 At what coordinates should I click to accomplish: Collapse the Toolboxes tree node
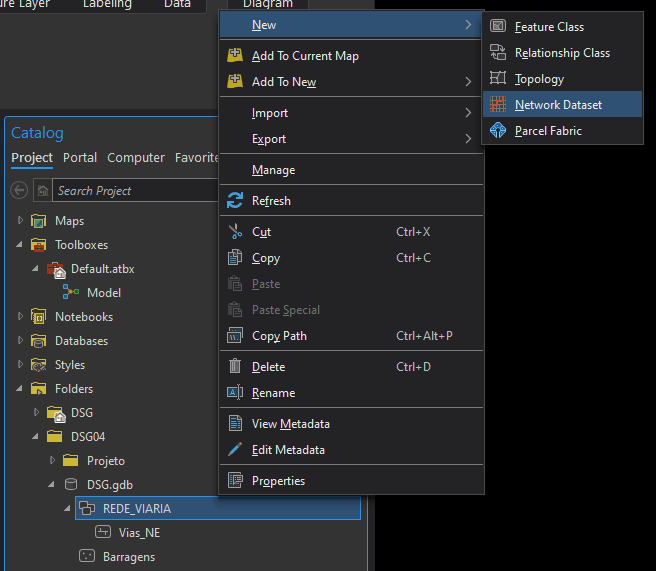(x=20, y=245)
